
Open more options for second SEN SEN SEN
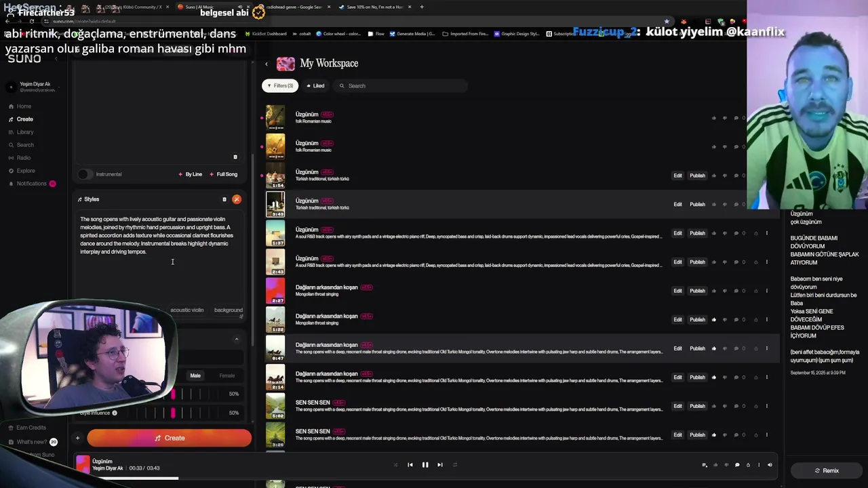[x=767, y=434]
